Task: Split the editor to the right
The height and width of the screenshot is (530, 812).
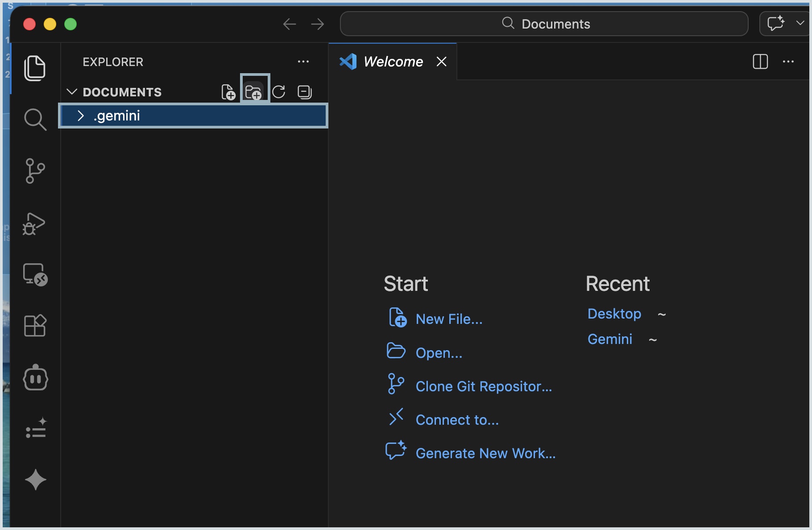Action: (x=760, y=62)
